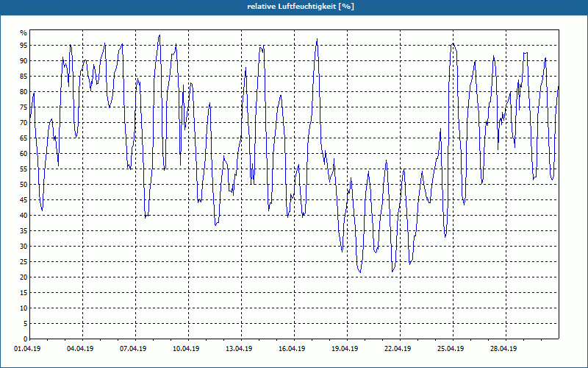This screenshot has height=368, width=588.
Task: Click the x-axis date 28.04.19
Action: click(503, 349)
